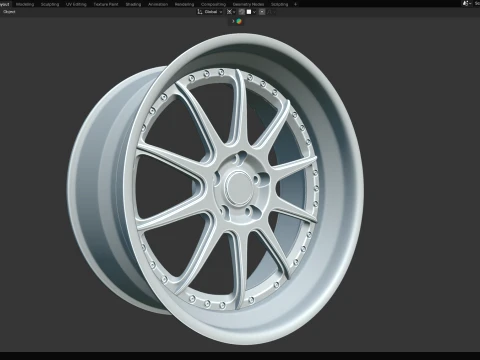The width and height of the screenshot is (480, 360).
Task: Switch to the Animation workspace tab
Action: [x=158, y=4]
